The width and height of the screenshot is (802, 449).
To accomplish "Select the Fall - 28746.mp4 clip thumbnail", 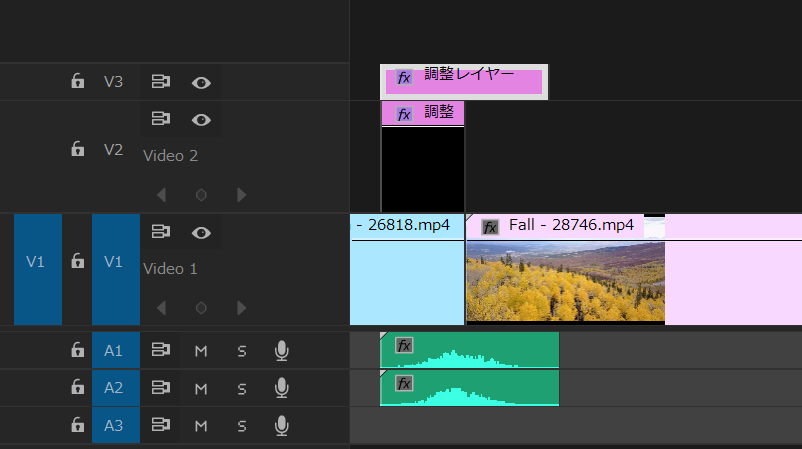I will click(x=566, y=282).
